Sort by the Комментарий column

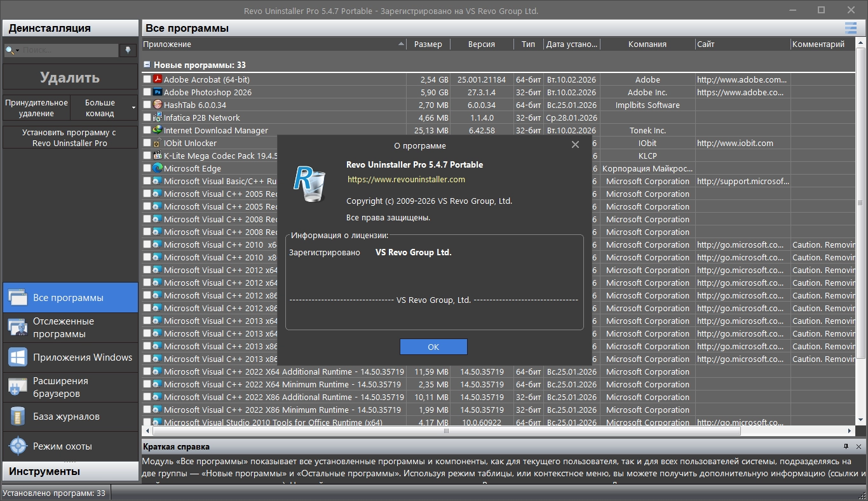[x=823, y=44]
